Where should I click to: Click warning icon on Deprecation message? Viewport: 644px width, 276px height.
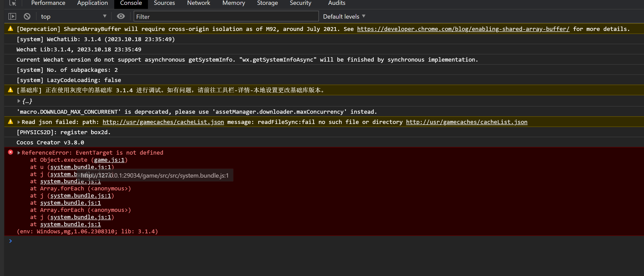coord(10,29)
